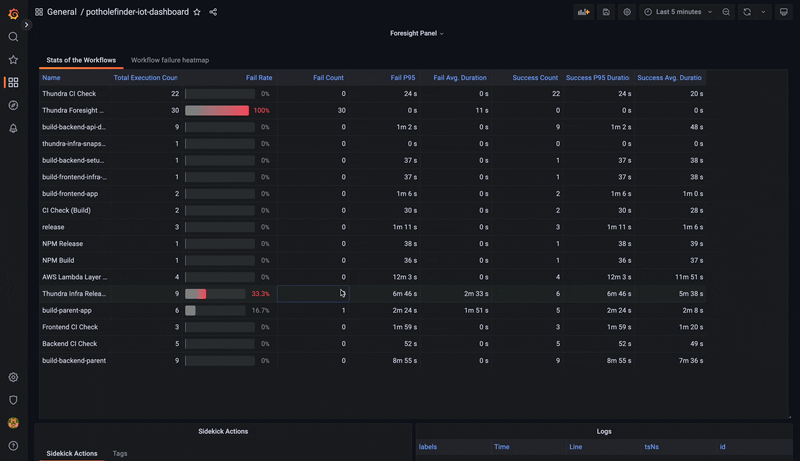Image resolution: width=800 pixels, height=461 pixels.
Task: Add a panel using the chart-plus icon
Action: point(584,12)
